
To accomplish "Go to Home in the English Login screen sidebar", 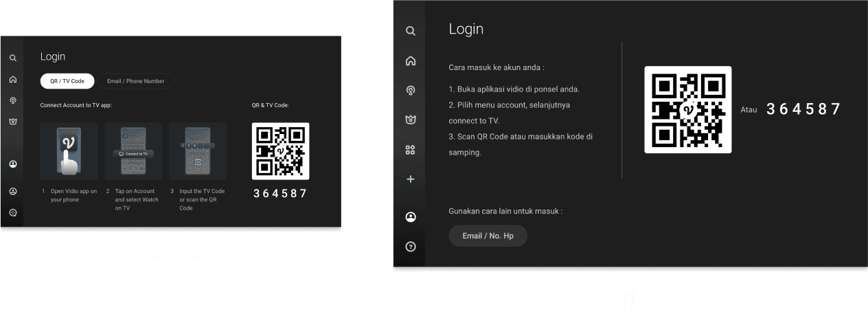I will pyautogui.click(x=12, y=80).
